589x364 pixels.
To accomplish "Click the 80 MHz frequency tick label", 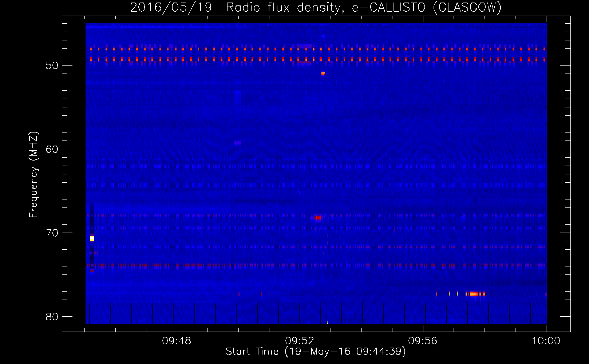I will tap(52, 317).
